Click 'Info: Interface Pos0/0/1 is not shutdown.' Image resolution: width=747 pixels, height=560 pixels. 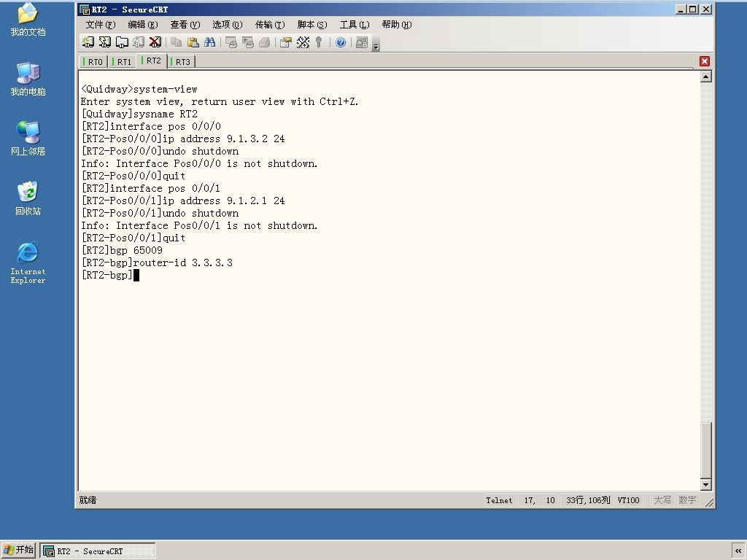199,226
